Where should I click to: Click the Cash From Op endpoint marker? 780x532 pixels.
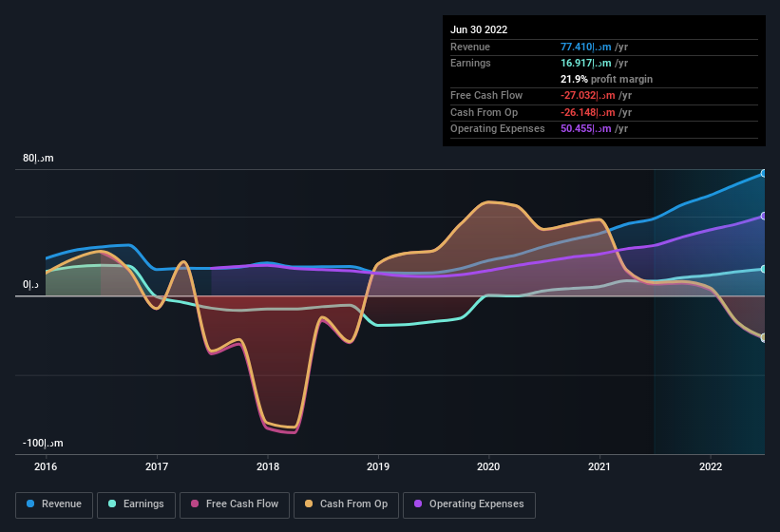click(763, 338)
